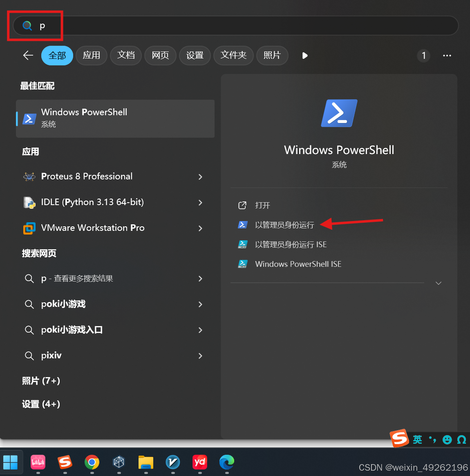Switch to the 文档 filter tab
Screen dimensions: 470x476
coord(126,56)
